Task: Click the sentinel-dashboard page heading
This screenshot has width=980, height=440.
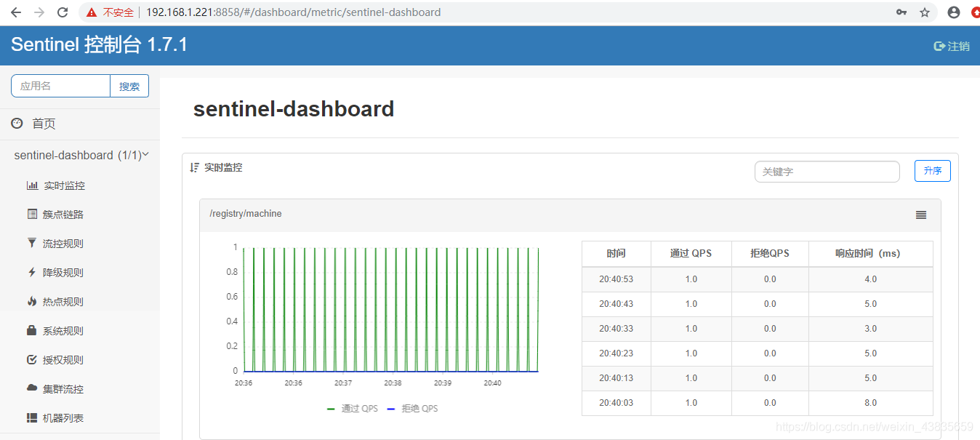Action: [x=294, y=109]
